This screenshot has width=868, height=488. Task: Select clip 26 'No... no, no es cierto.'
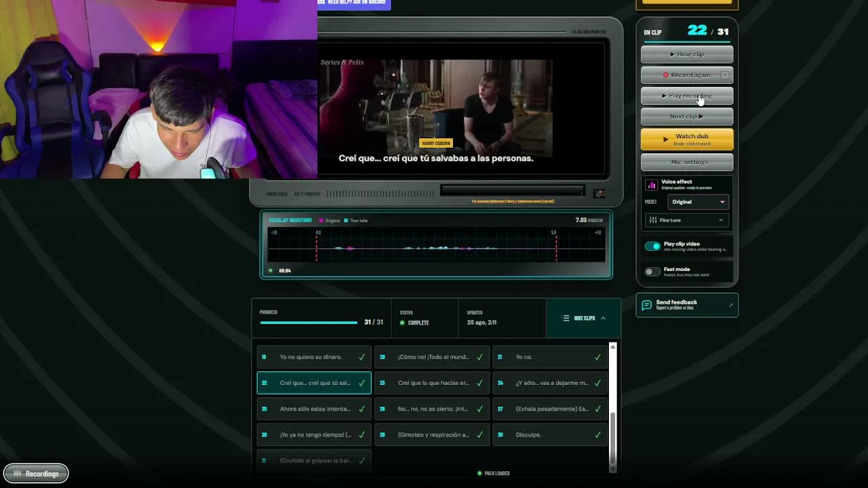click(432, 409)
